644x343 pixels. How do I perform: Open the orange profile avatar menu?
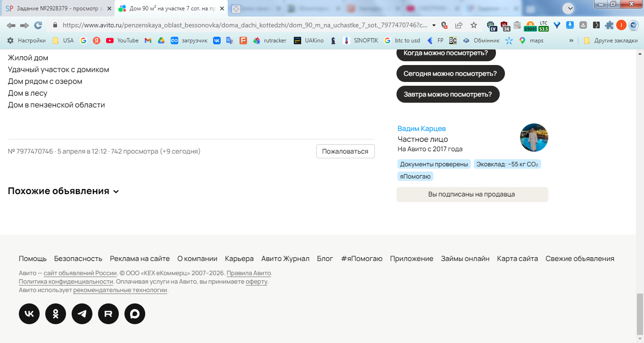tap(621, 25)
